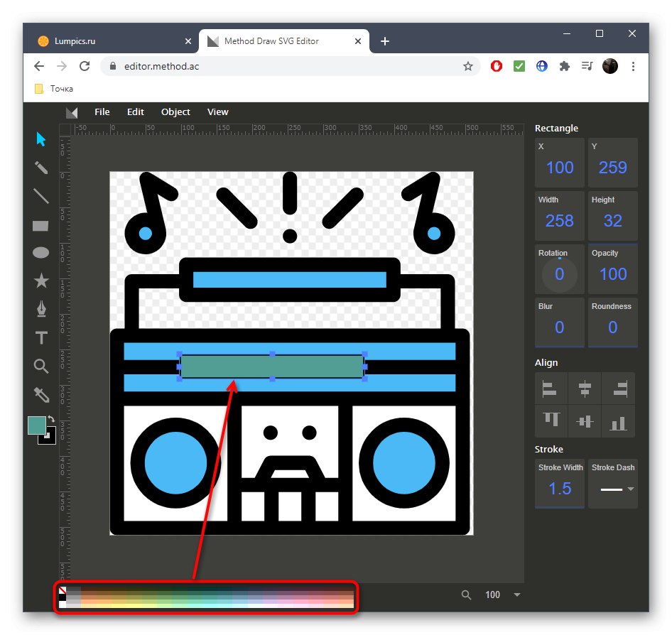Select the Ellipse tool
This screenshot has height=635, width=672.
(41, 253)
